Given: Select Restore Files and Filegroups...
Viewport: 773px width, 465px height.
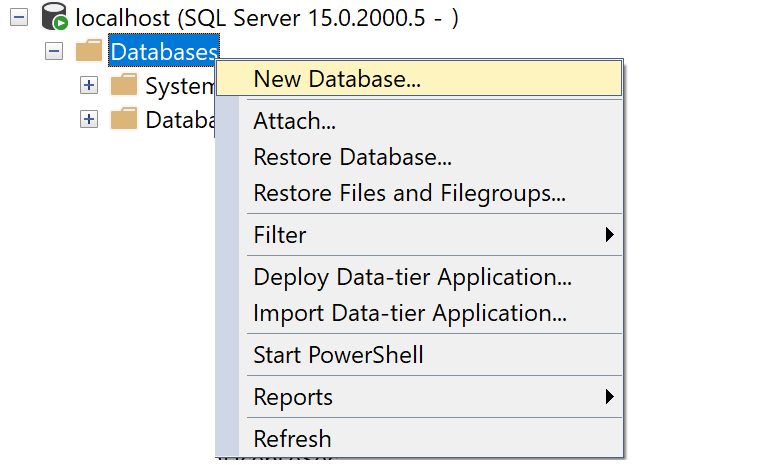Looking at the screenshot, I should click(x=409, y=192).
